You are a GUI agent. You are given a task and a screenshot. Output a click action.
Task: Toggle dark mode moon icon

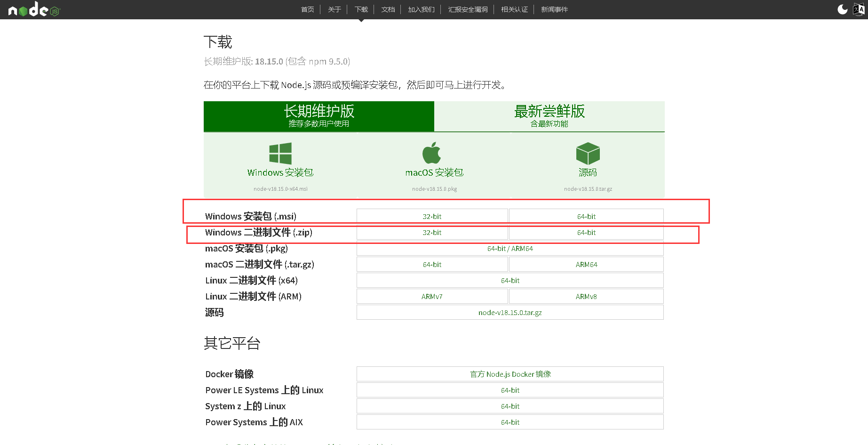(843, 9)
